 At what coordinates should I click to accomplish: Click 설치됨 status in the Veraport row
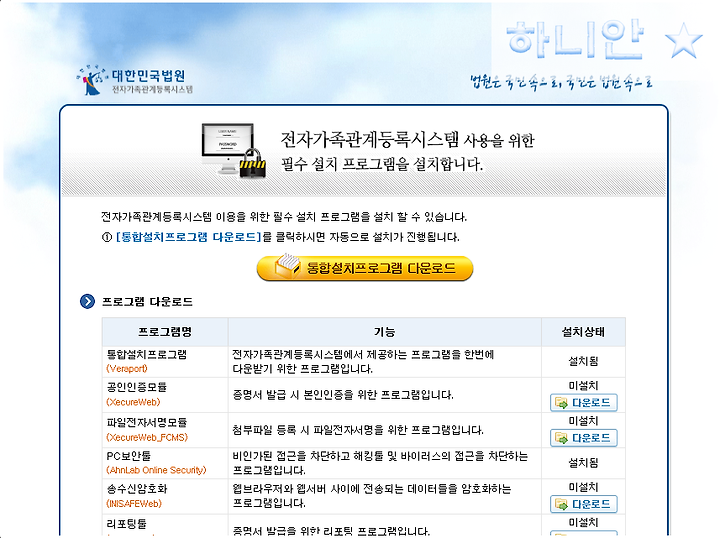click(583, 362)
